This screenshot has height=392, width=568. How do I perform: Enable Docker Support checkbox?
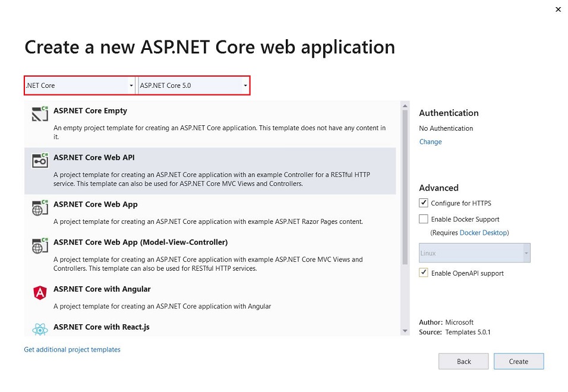(424, 219)
